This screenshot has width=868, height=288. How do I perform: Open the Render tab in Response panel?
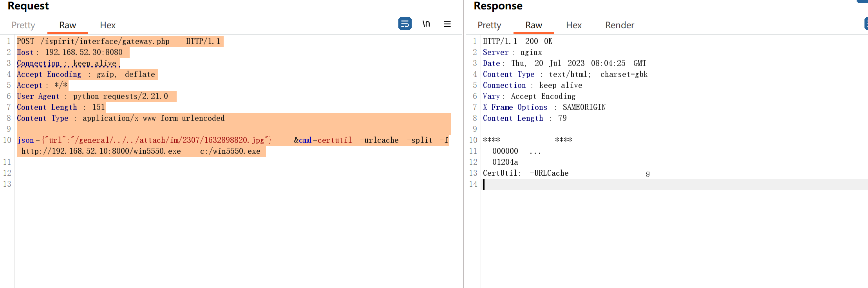tap(620, 25)
